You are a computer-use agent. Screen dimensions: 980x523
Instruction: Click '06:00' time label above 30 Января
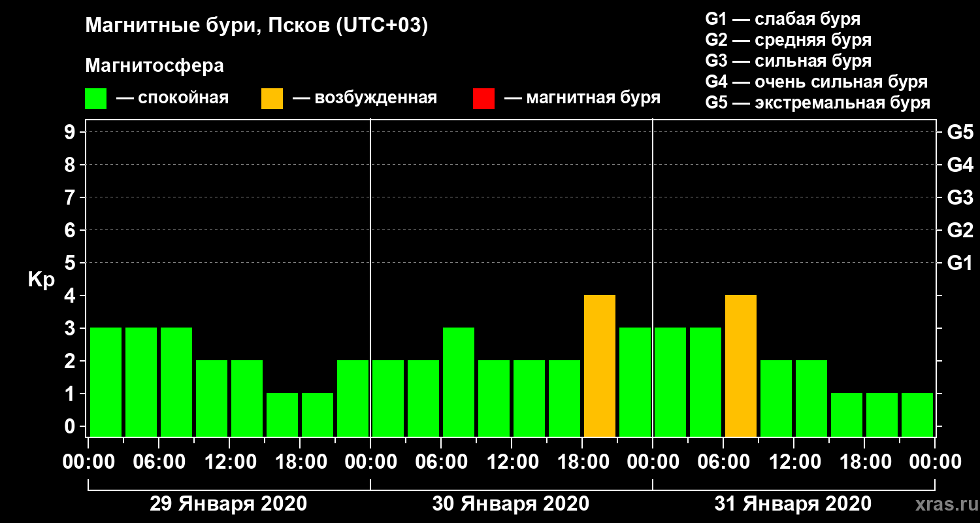pyautogui.click(x=441, y=462)
